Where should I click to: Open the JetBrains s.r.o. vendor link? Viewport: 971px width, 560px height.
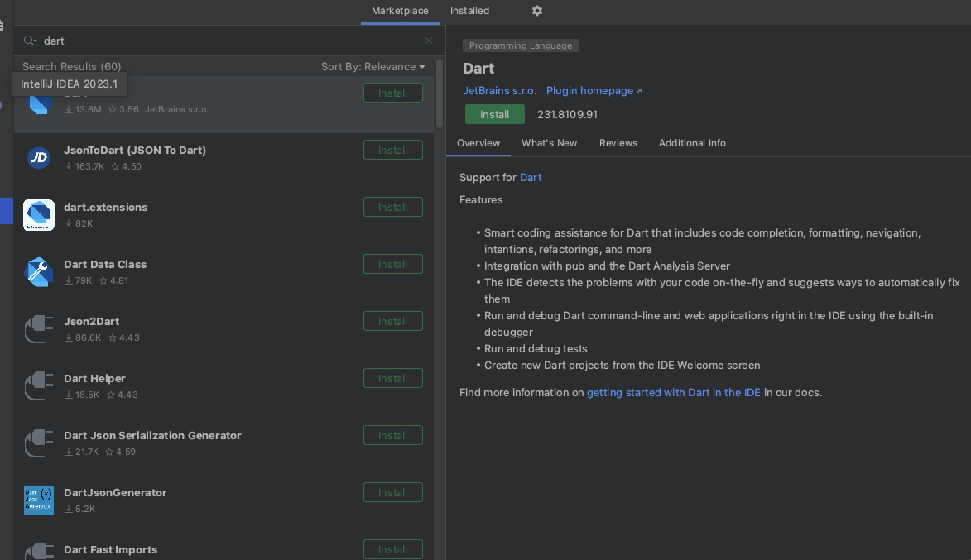click(499, 90)
